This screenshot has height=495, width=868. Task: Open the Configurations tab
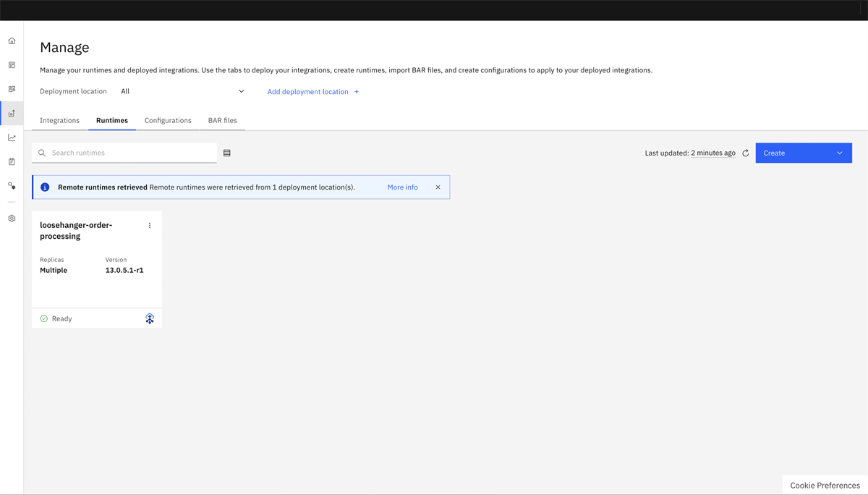click(167, 120)
